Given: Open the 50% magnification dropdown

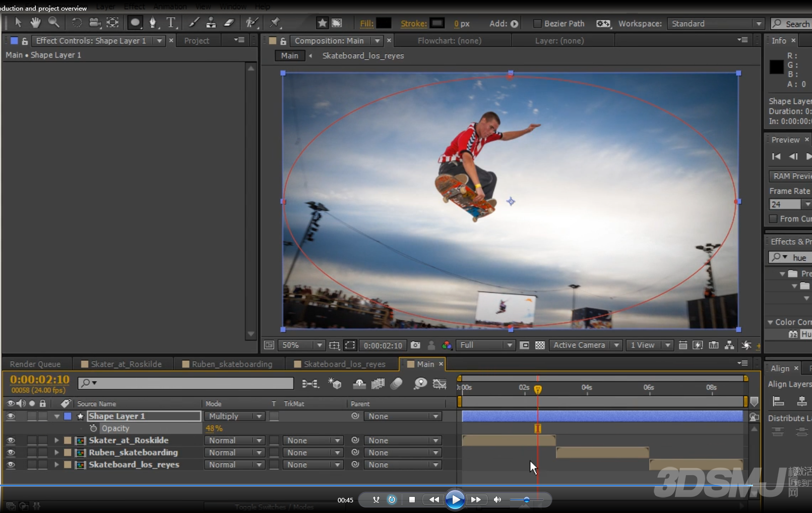Looking at the screenshot, I should (301, 345).
